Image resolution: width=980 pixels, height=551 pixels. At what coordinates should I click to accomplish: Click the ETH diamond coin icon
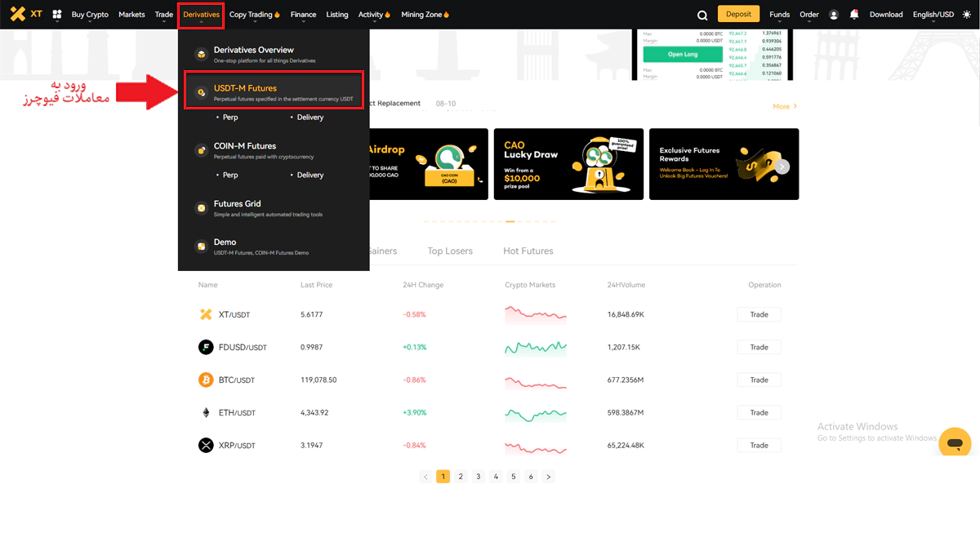point(206,412)
